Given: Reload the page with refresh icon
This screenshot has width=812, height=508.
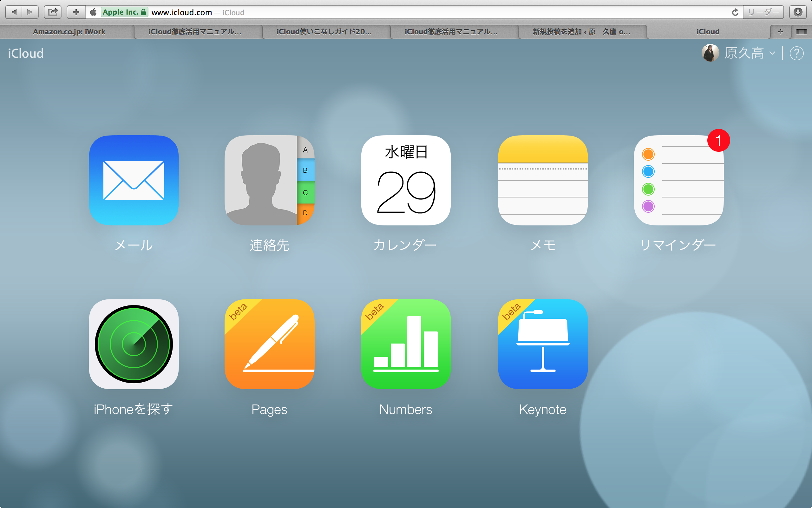Looking at the screenshot, I should [735, 12].
